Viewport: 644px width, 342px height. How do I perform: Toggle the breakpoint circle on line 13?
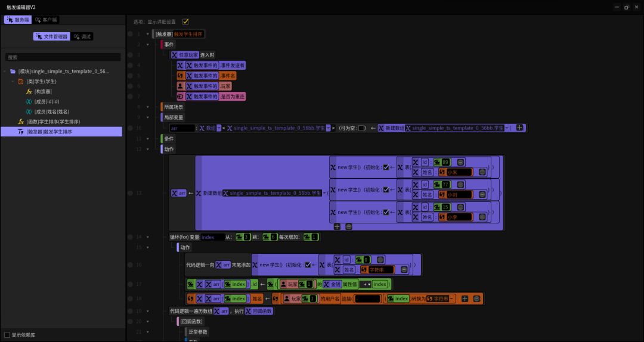click(130, 193)
